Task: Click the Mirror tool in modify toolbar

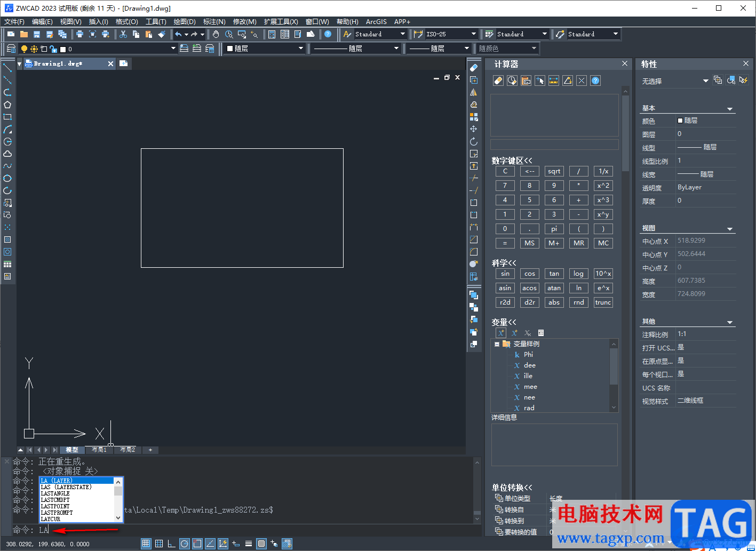Action: coord(474,92)
